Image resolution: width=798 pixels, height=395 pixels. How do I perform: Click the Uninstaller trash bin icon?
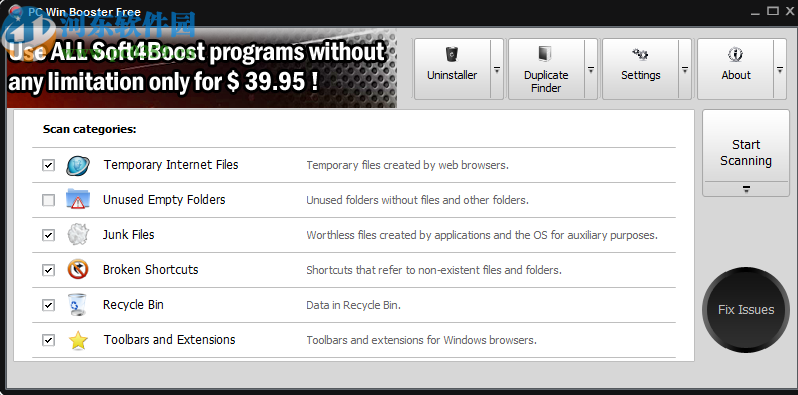(451, 53)
